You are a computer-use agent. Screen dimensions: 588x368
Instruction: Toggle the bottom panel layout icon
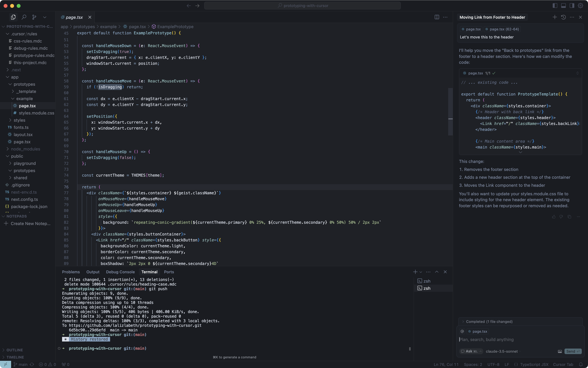(x=563, y=6)
